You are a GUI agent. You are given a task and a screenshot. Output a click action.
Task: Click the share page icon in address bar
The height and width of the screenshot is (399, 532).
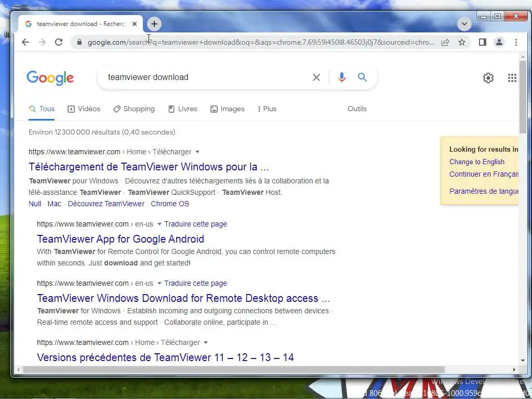(x=445, y=42)
